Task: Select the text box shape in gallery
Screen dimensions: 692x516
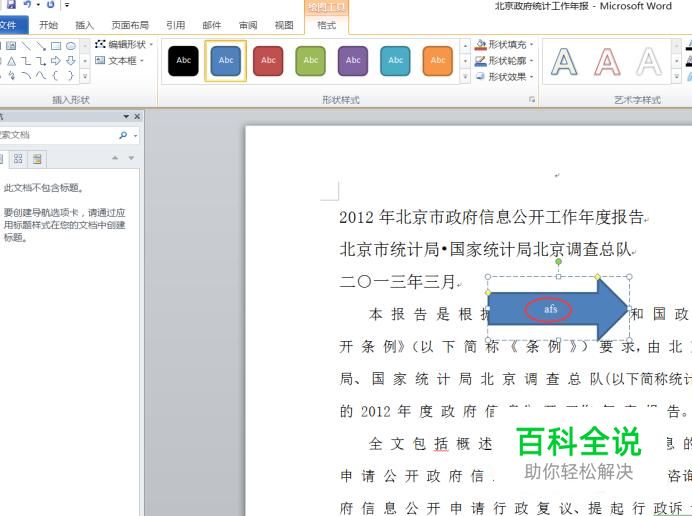Action: [11, 45]
